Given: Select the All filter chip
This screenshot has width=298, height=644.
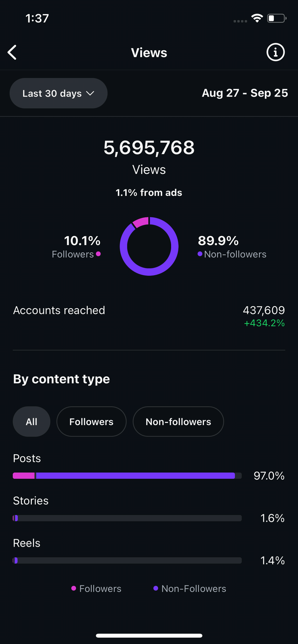Looking at the screenshot, I should click(x=31, y=422).
